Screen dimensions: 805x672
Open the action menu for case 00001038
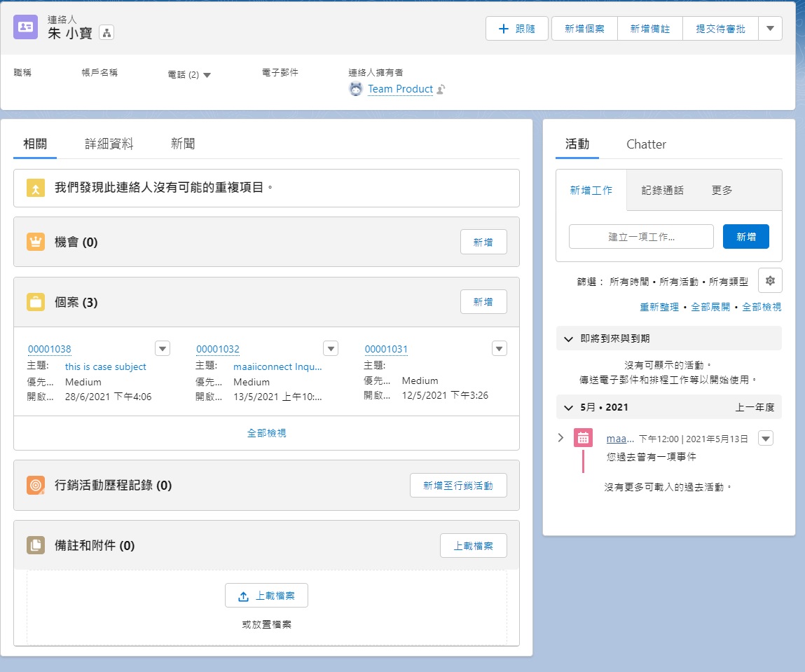tap(162, 348)
